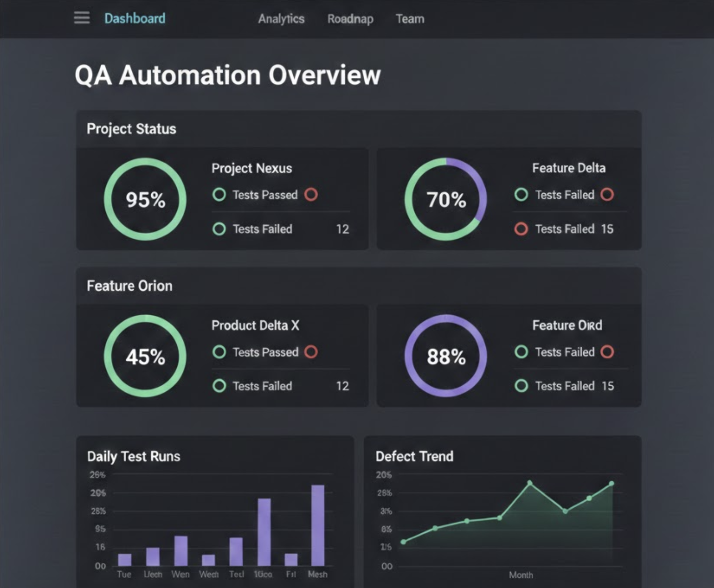The height and width of the screenshot is (588, 714).
Task: Open the Project Nexus title link
Action: click(x=252, y=168)
